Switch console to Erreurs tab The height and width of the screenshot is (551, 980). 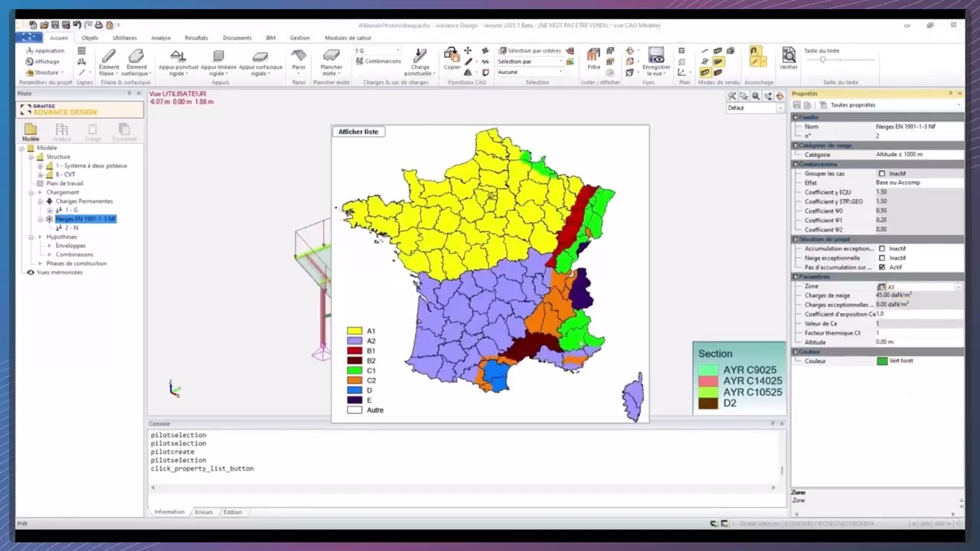click(x=203, y=512)
